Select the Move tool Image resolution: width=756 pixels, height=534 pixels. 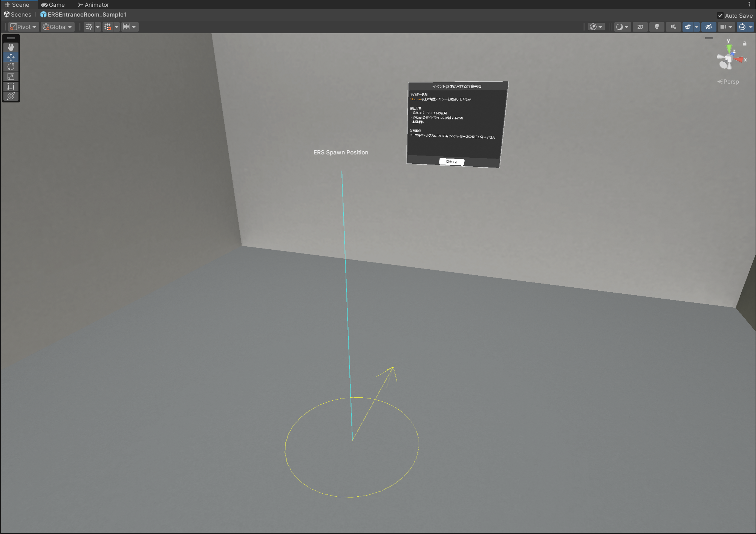pos(11,57)
